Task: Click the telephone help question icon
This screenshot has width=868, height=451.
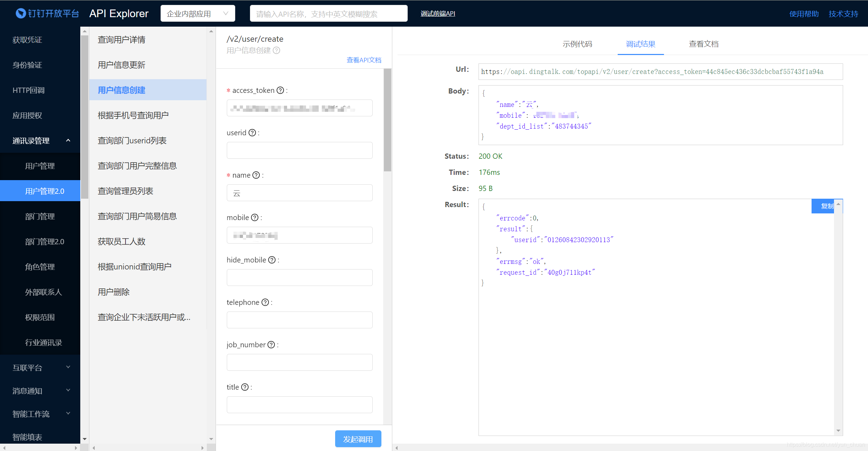Action: tap(265, 302)
